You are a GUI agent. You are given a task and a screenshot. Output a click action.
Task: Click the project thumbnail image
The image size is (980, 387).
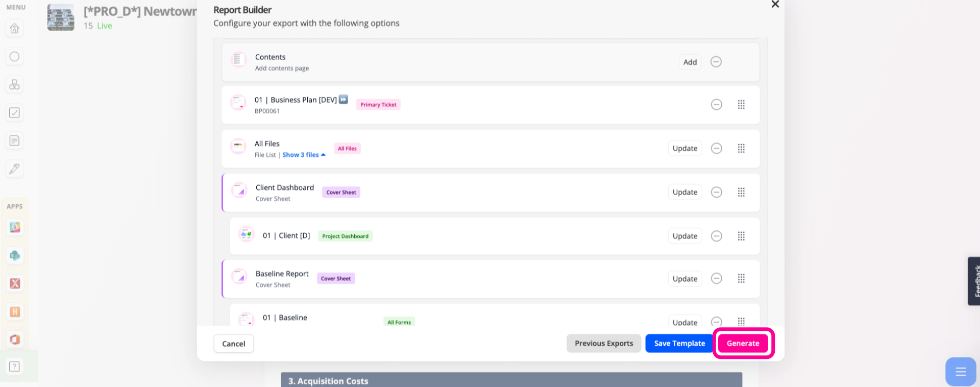pos(61,17)
